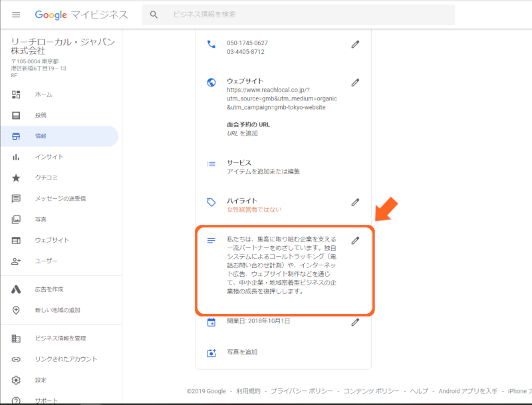
Task: Edit ハイライト attributes with pencil icon
Action: click(x=355, y=202)
